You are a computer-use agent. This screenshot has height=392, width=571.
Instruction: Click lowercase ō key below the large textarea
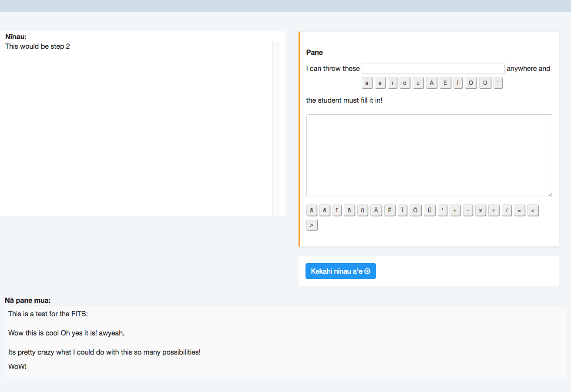click(349, 211)
